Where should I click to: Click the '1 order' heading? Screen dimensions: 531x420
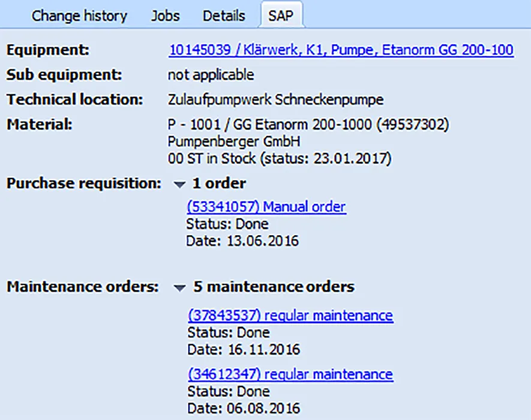pyautogui.click(x=219, y=184)
